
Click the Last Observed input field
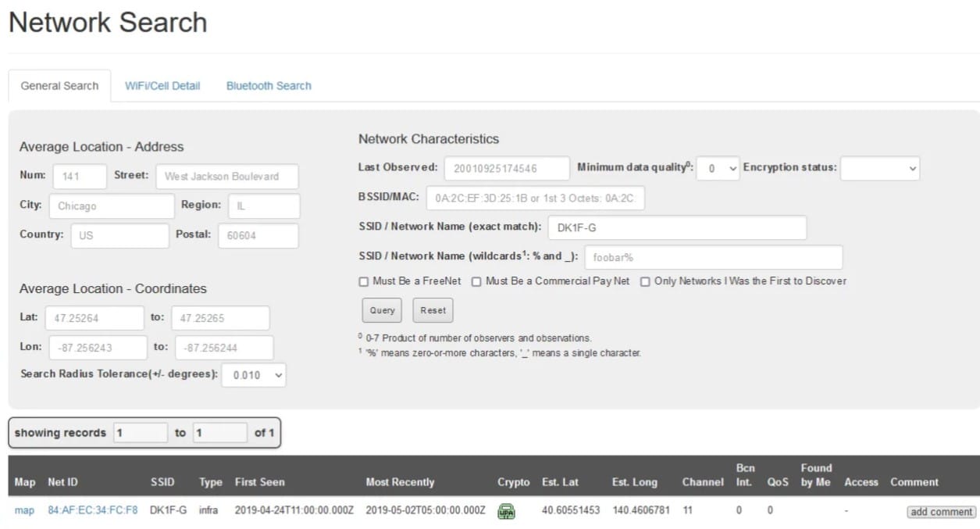507,168
